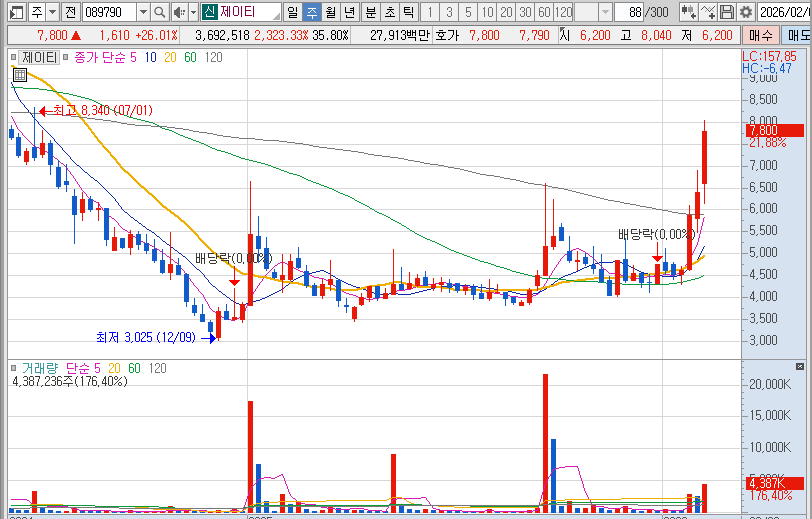Select minute 분 chart period

coord(371,11)
